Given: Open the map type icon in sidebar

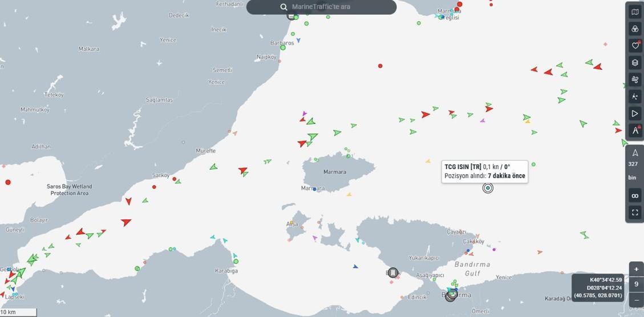Looking at the screenshot, I should click(x=635, y=11).
